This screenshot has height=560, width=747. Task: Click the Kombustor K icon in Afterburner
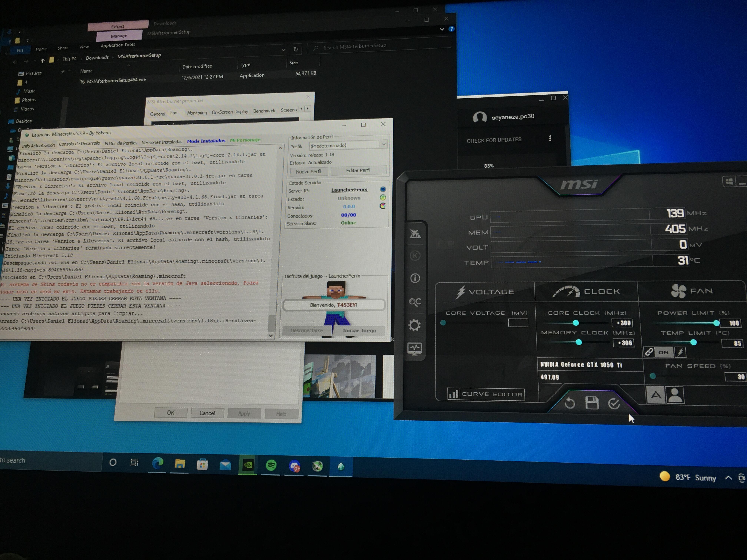click(x=415, y=256)
